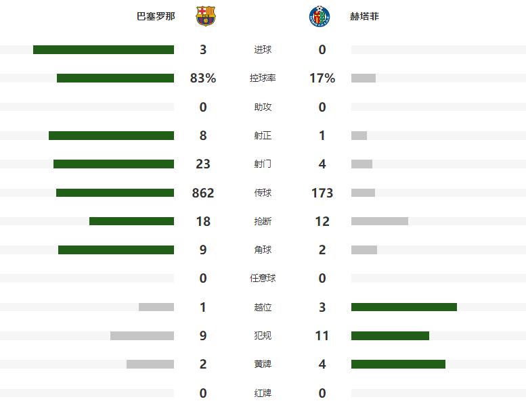526x420 pixels.
Task: Click Getafe's green 黄牌 yellow cards bar
Action: click(398, 364)
